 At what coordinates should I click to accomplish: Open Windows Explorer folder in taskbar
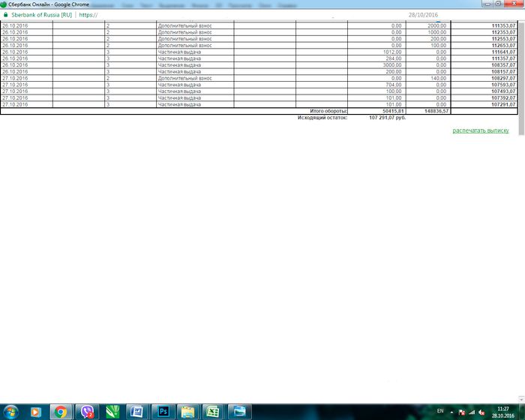coord(188,412)
